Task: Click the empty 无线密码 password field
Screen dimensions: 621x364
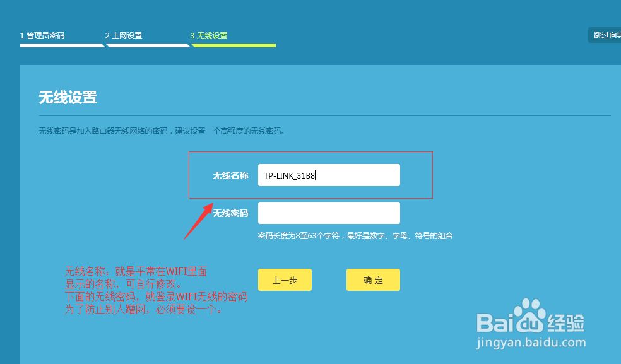Action: coord(329,213)
